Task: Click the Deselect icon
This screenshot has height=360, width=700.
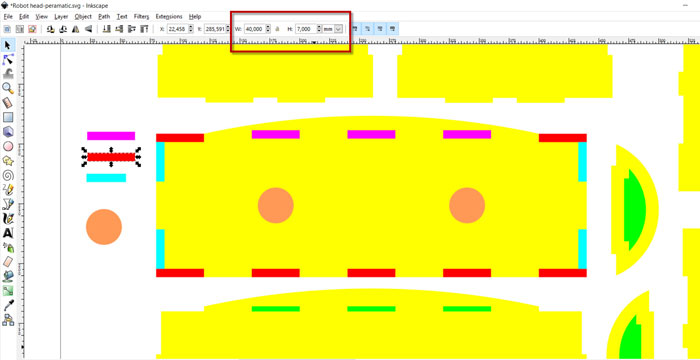Action: 32,29
